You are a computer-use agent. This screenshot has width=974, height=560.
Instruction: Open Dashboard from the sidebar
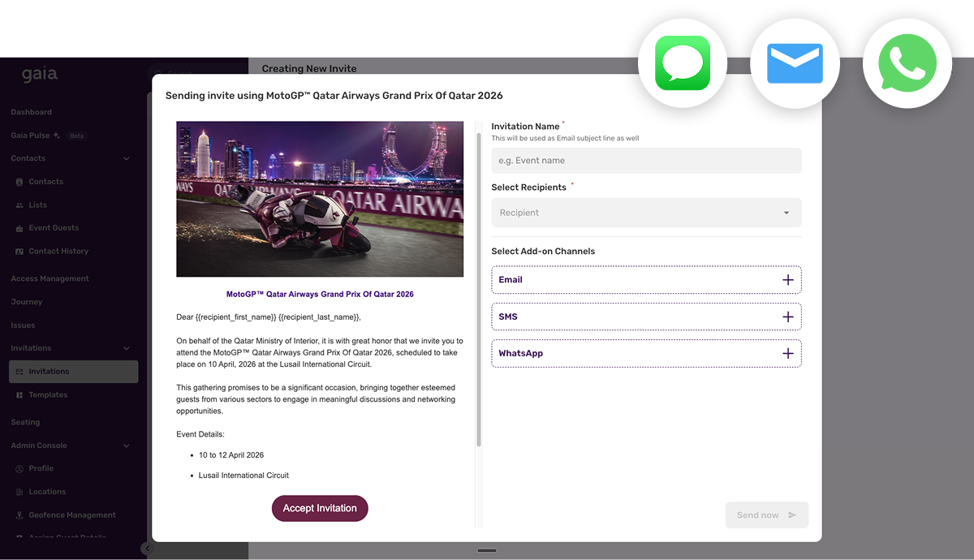(32, 112)
